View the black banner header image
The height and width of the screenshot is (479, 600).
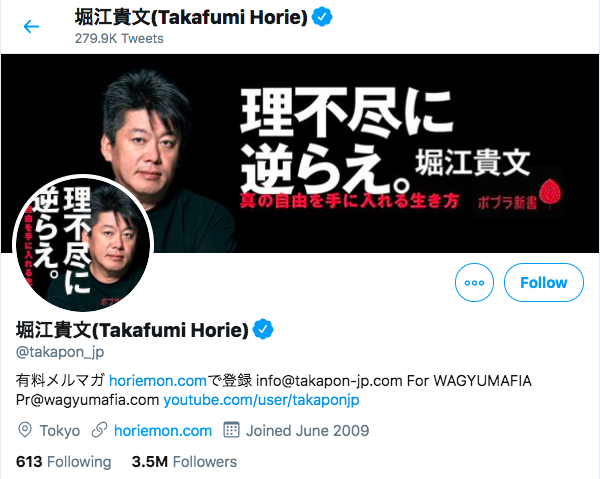click(300, 153)
